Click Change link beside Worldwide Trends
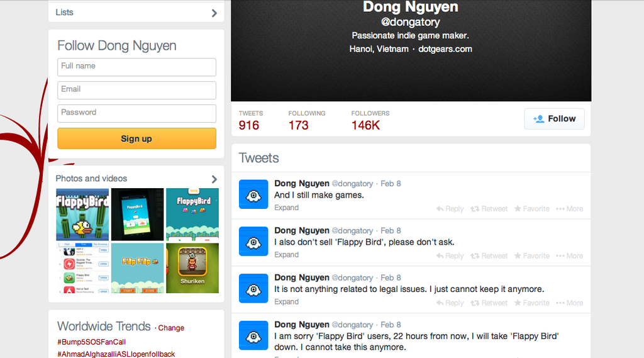This screenshot has height=358, width=644. [171, 328]
